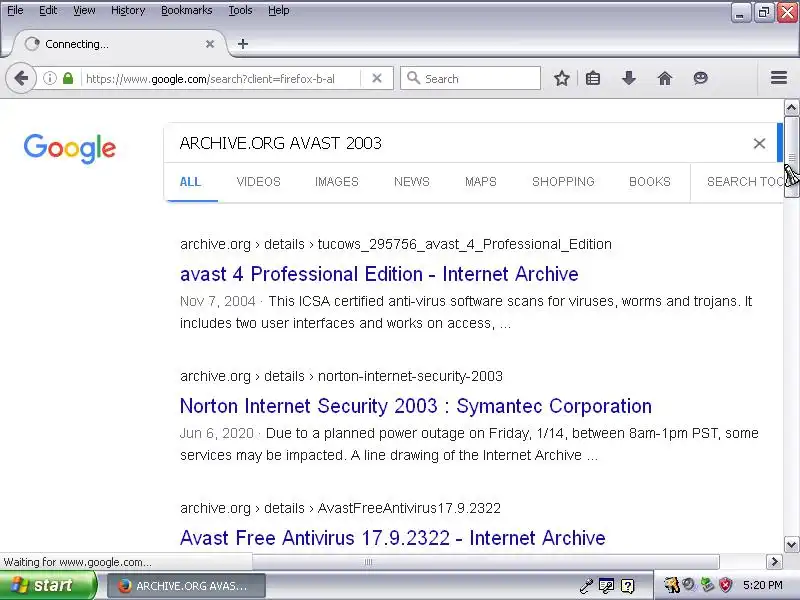800x600 pixels.
Task: Switch to the MAPS results tab
Action: [x=481, y=182]
